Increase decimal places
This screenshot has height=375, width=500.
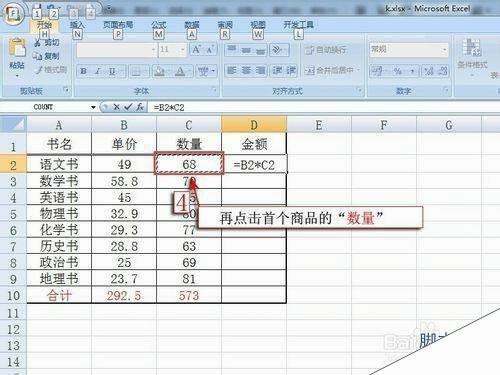[428, 71]
